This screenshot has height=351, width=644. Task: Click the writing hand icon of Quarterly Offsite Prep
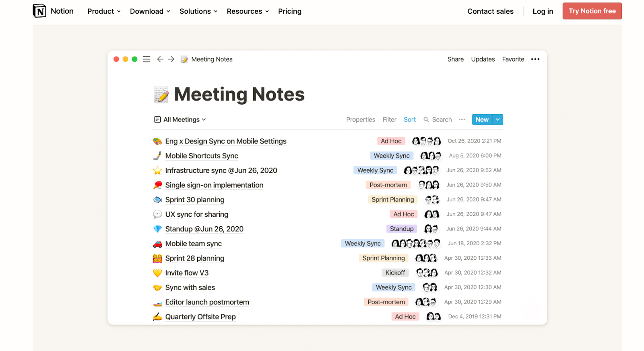tap(157, 317)
